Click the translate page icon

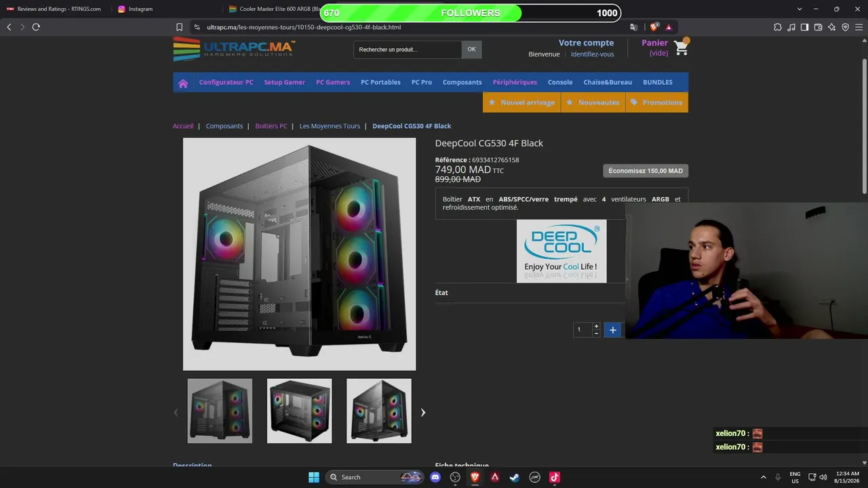633,27
